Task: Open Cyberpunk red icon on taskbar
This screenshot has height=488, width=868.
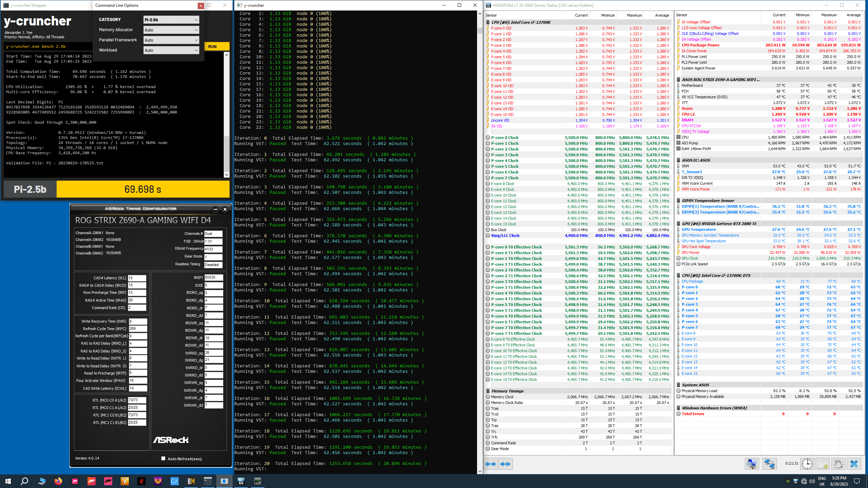Action: 141,481
